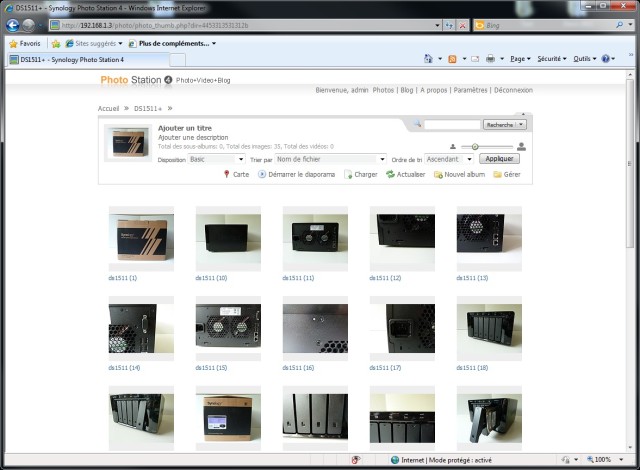Click the browser Forward arrow button
Screen dimensions: 640x470
pyautogui.click(x=29, y=25)
